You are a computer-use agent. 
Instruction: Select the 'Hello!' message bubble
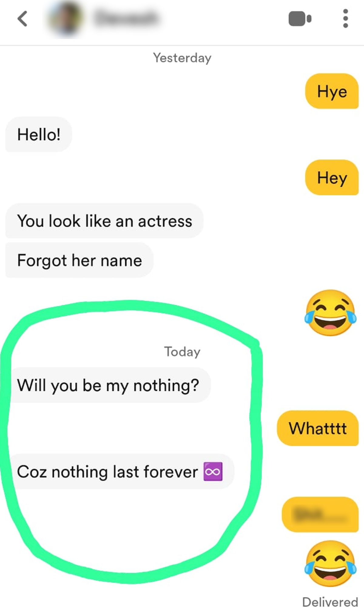pyautogui.click(x=39, y=134)
